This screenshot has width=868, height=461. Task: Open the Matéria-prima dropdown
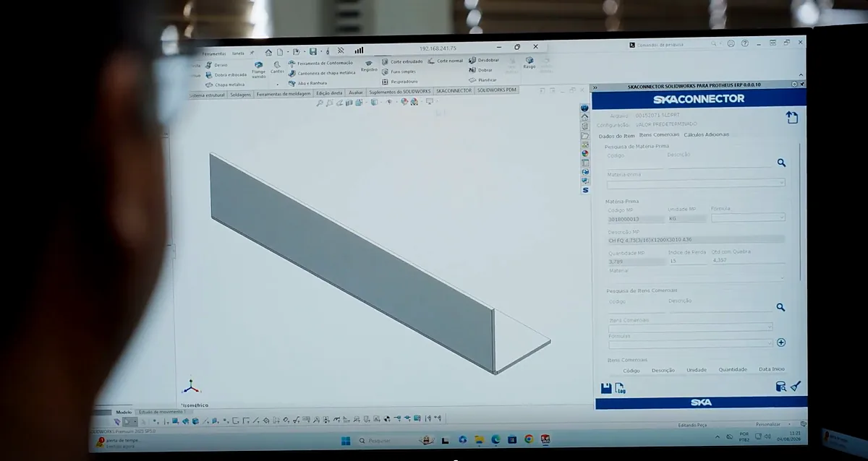[x=696, y=183]
